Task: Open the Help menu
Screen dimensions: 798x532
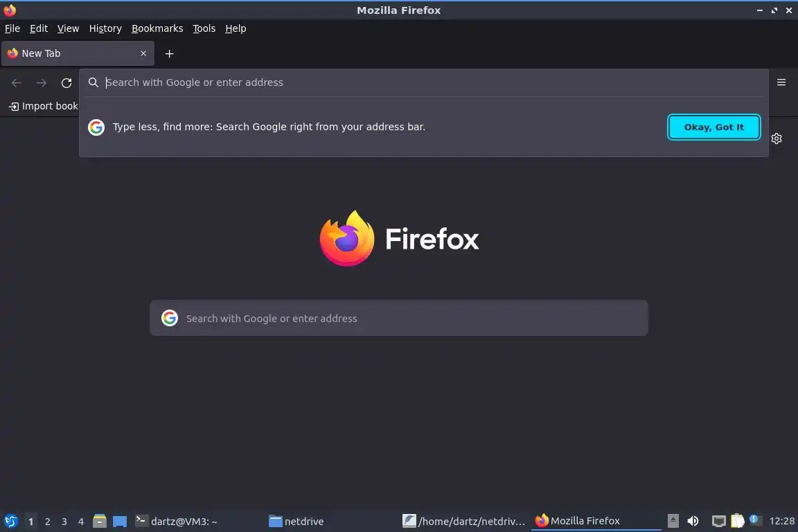Action: pyautogui.click(x=236, y=28)
